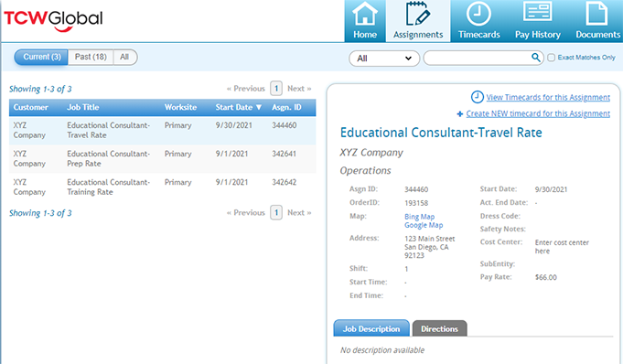Click the No description available text
The height and width of the screenshot is (364, 623).
(382, 350)
